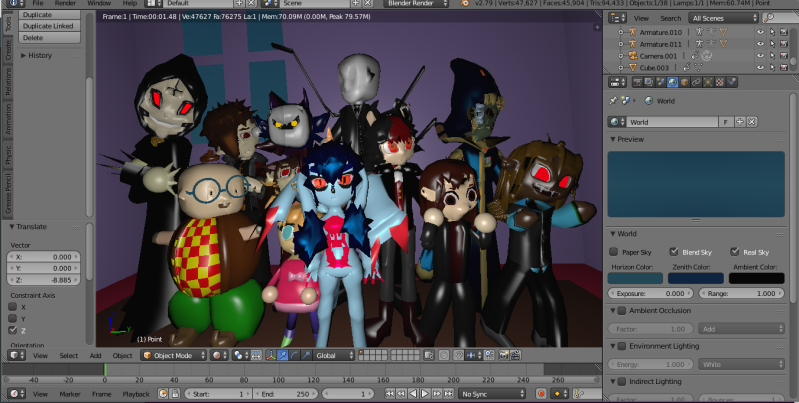Click the outliner search magnifier field
Viewport: 799px width, 403px height.
click(x=780, y=18)
